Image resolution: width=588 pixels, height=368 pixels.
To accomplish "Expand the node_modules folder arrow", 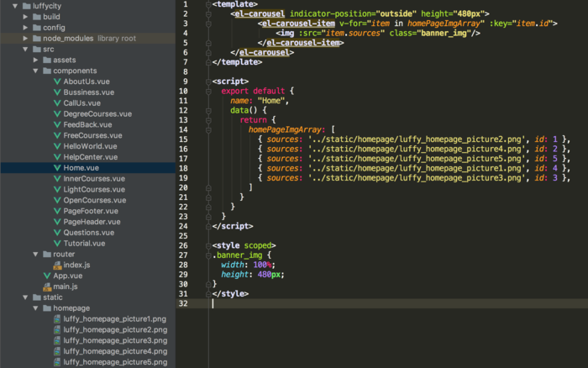I will 25,39.
